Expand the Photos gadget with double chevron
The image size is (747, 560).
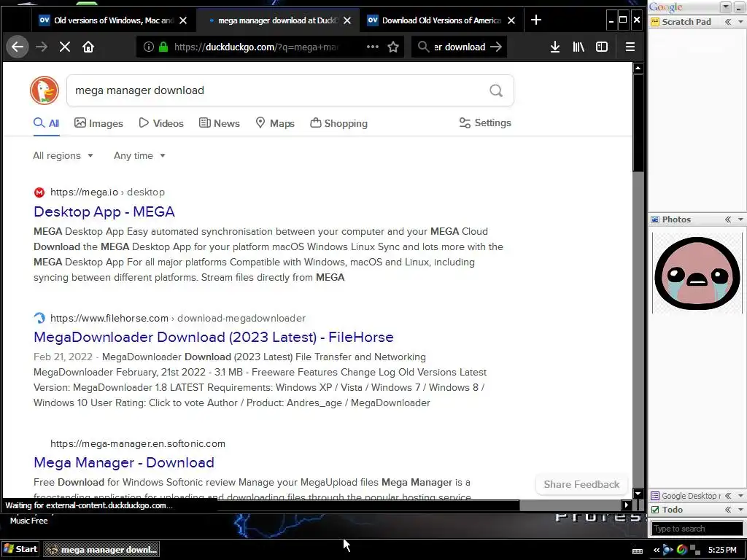click(728, 219)
